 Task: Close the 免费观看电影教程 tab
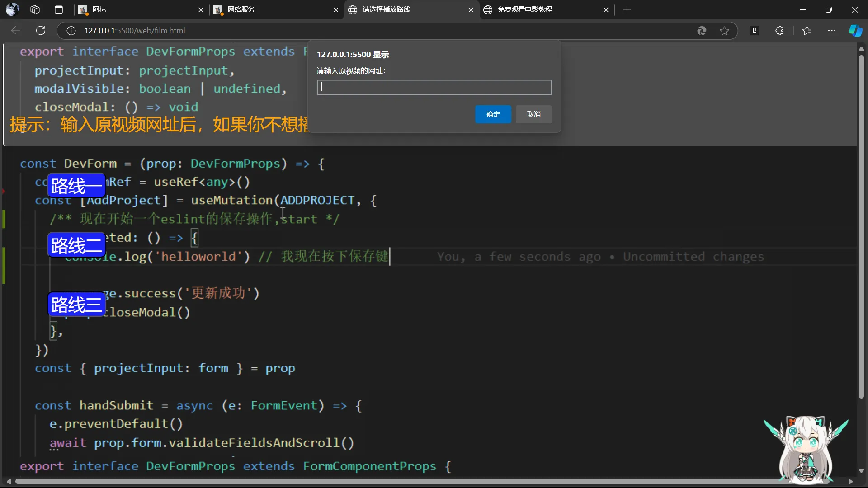(606, 9)
